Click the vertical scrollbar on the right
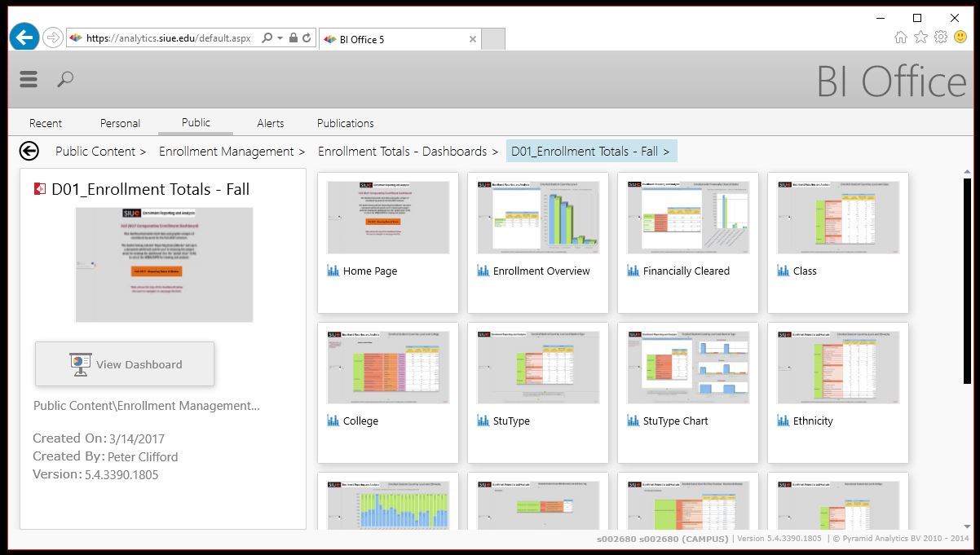Viewport: 980px width, 555px height. click(x=967, y=326)
